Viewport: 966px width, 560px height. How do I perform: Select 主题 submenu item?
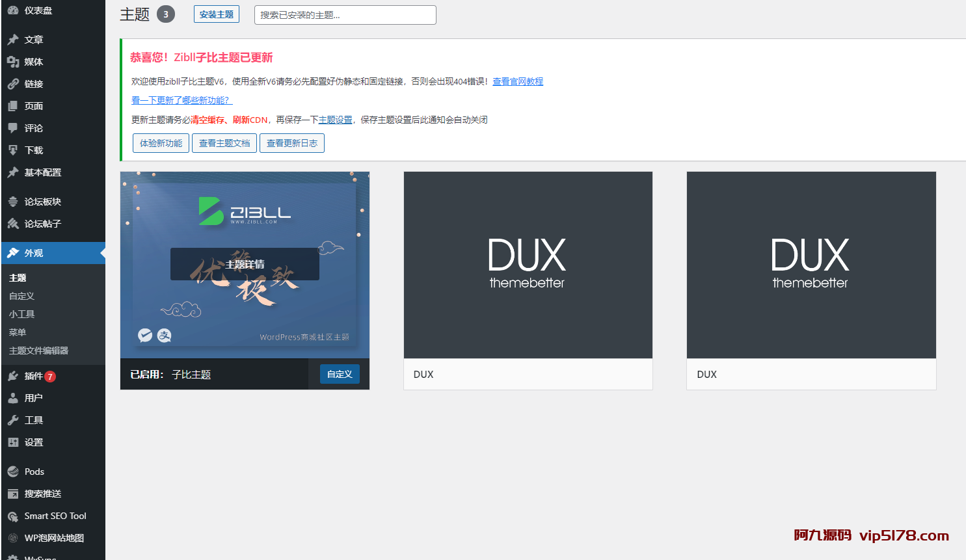(x=18, y=278)
